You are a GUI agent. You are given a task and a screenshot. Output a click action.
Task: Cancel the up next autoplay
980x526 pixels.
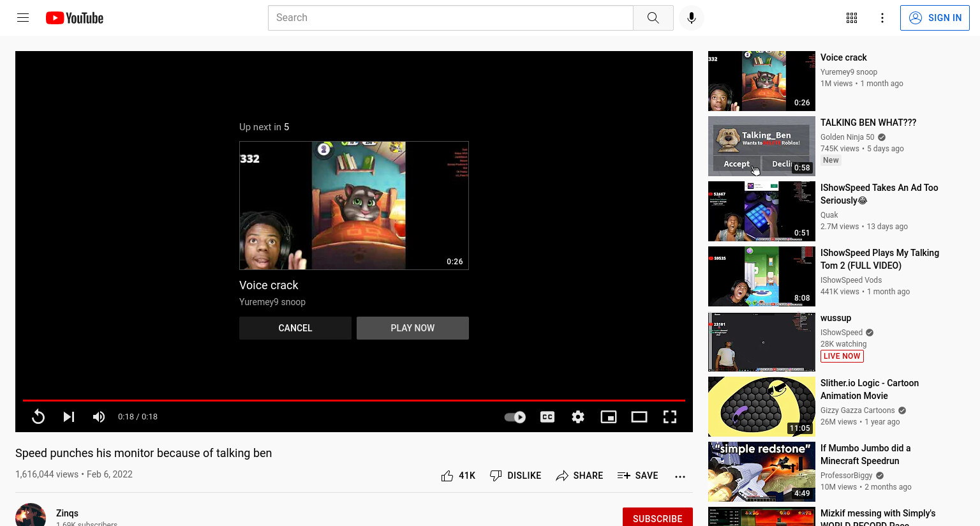(295, 328)
